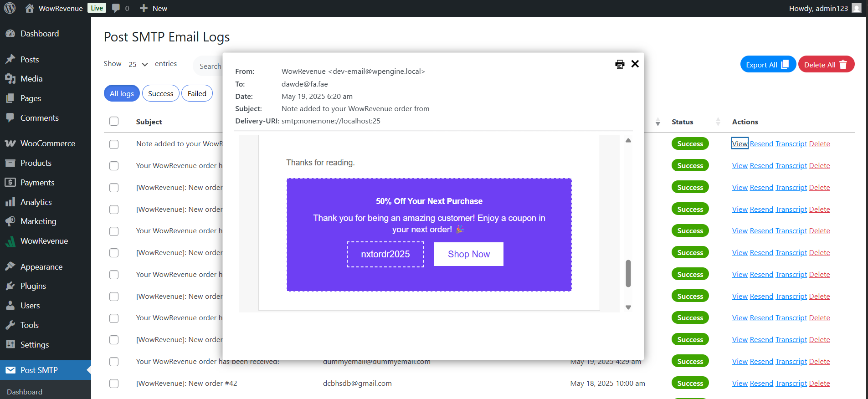The height and width of the screenshot is (399, 868).
Task: Open the WowRevenue sidebar item
Action: (x=46, y=241)
